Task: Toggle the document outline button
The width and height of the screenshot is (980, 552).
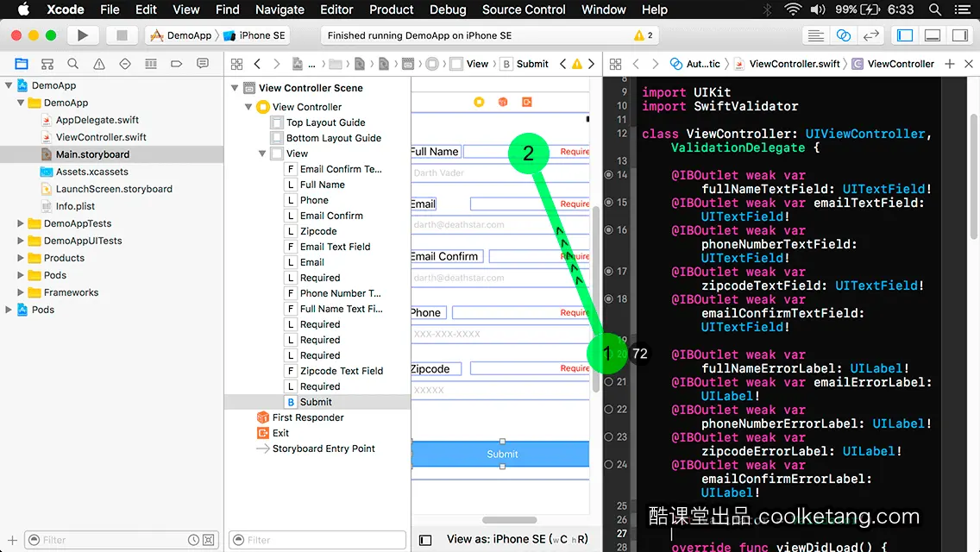Action: (425, 540)
